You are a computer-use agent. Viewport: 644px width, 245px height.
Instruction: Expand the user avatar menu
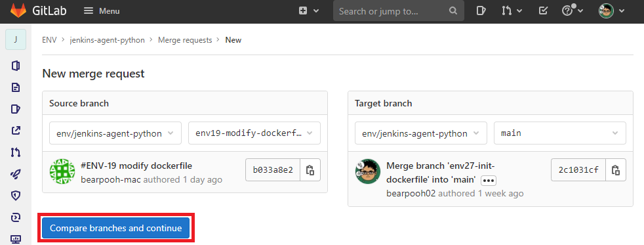pyautogui.click(x=611, y=11)
